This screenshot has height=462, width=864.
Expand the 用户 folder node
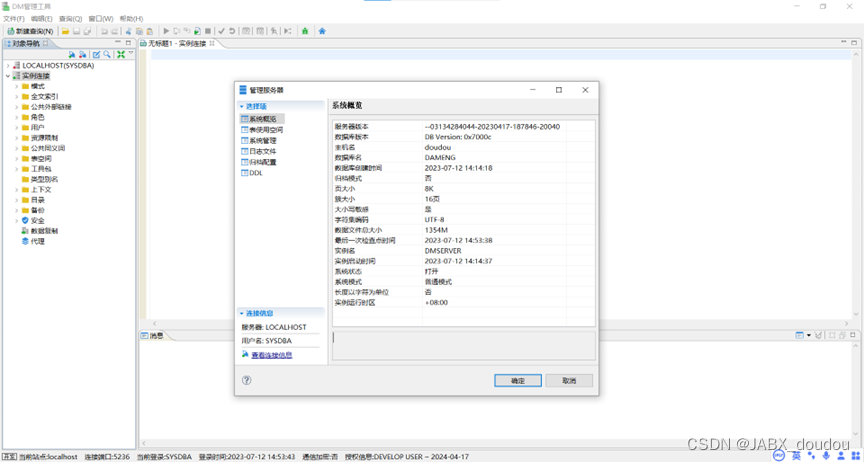(17, 128)
